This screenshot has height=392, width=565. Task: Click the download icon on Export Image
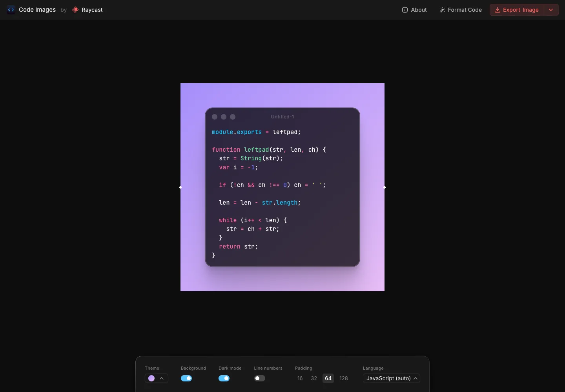point(497,10)
